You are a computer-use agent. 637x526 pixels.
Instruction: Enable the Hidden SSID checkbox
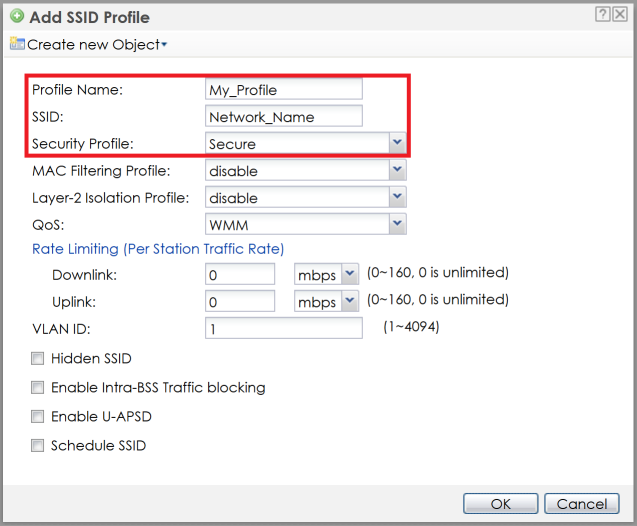point(37,359)
